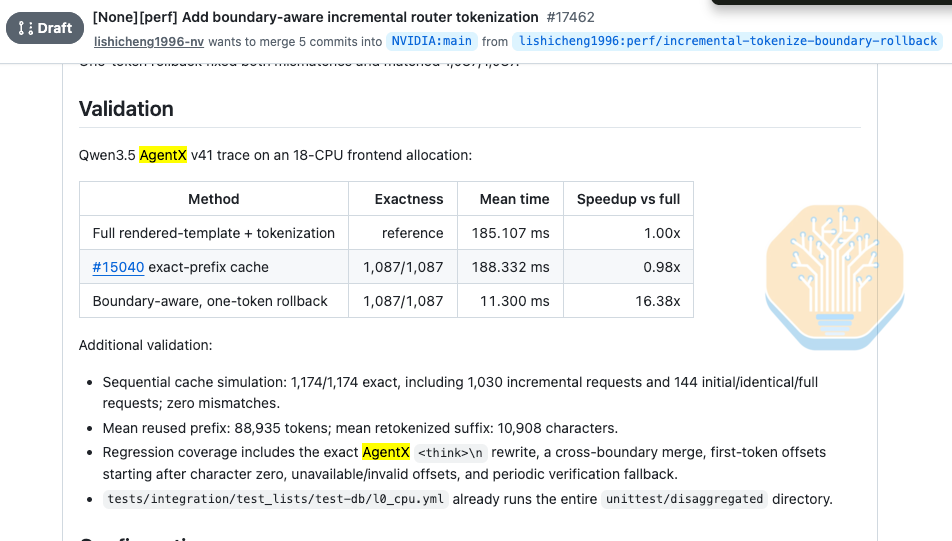Click the unittest/disaggregated inline code
The width and height of the screenshot is (952, 541).
684,499
